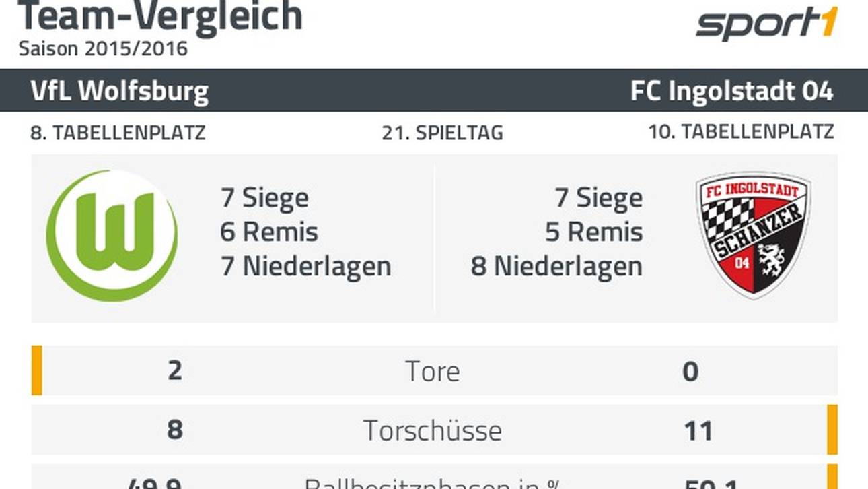Viewport: 868px width, 489px height.
Task: Click the orange bar beside Torschüsse row
Action: coord(832,430)
